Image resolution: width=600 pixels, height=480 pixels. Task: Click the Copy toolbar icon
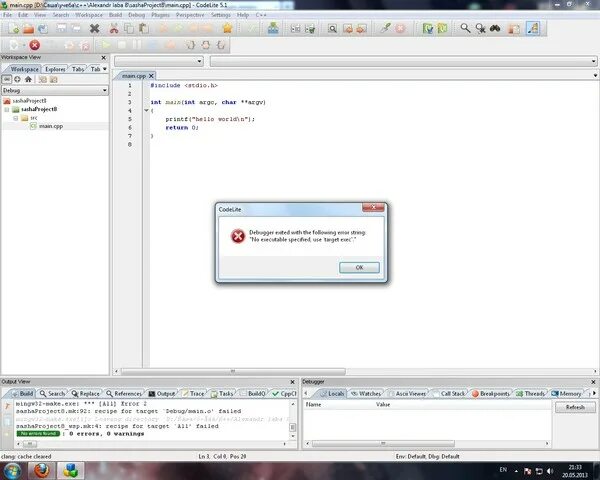129,28
